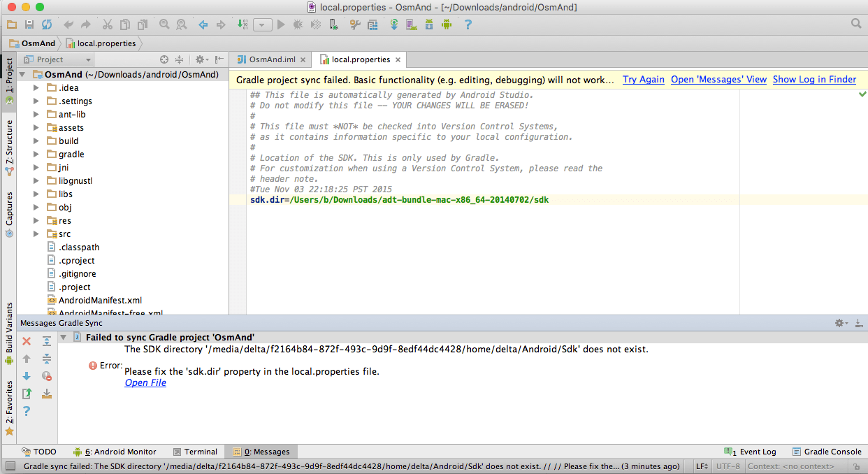Open the Structure side tab

(x=9, y=147)
